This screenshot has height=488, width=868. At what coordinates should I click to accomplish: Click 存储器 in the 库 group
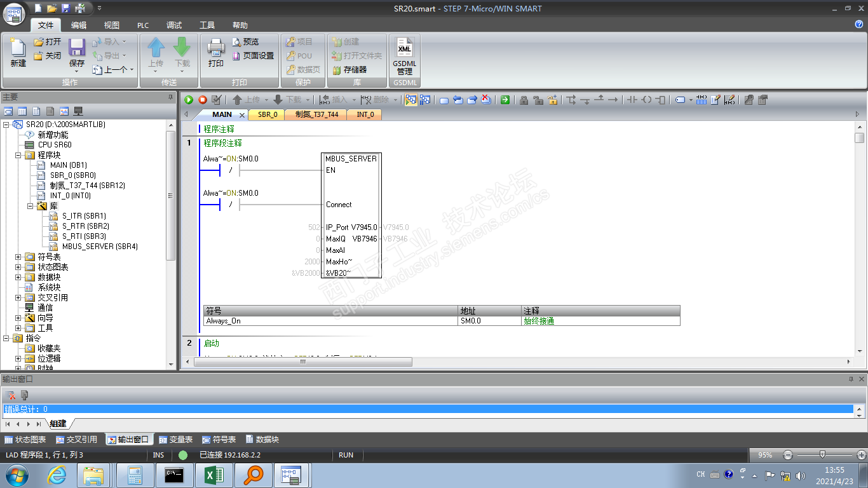(349, 70)
